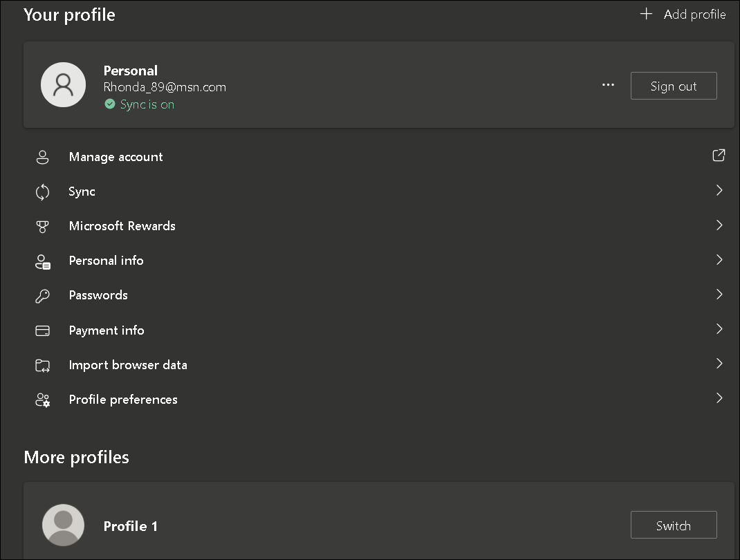Click the green Sync is on checkmark icon
Screen dimensions: 740x560
pyautogui.click(x=110, y=104)
